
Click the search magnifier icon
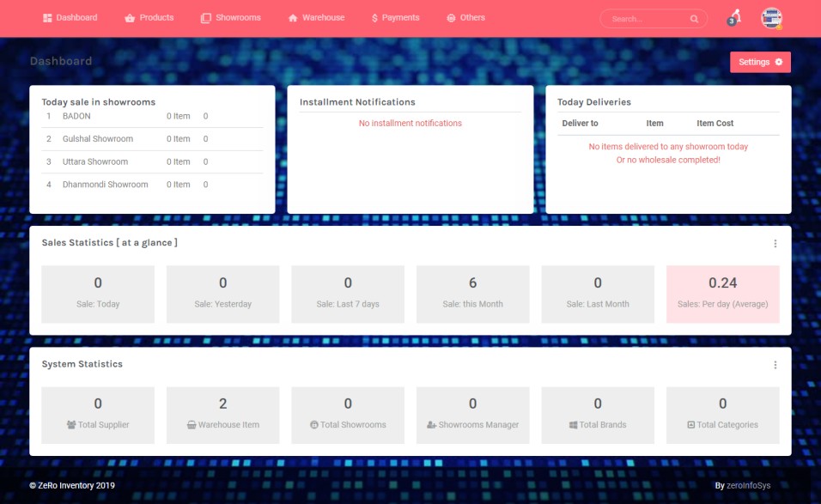tap(694, 19)
